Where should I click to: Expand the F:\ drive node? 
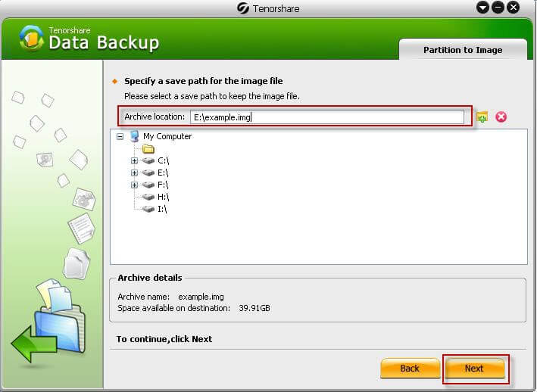coord(135,185)
